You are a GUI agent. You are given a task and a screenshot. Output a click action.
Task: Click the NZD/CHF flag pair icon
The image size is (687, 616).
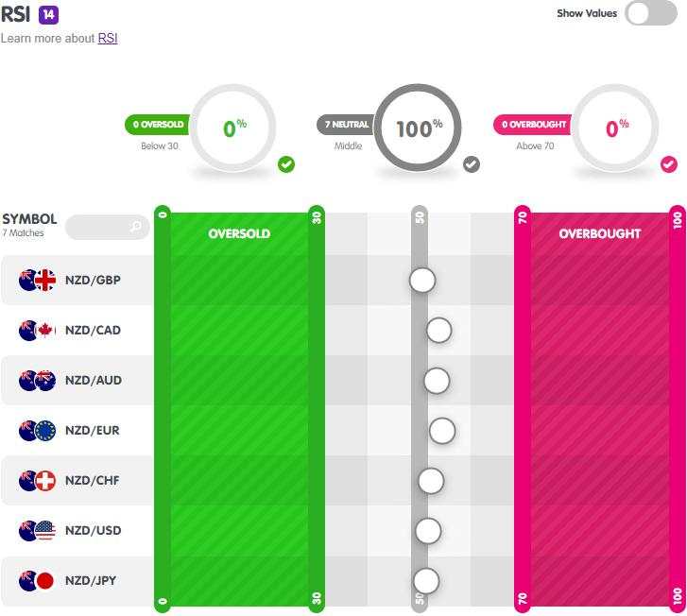[37, 481]
